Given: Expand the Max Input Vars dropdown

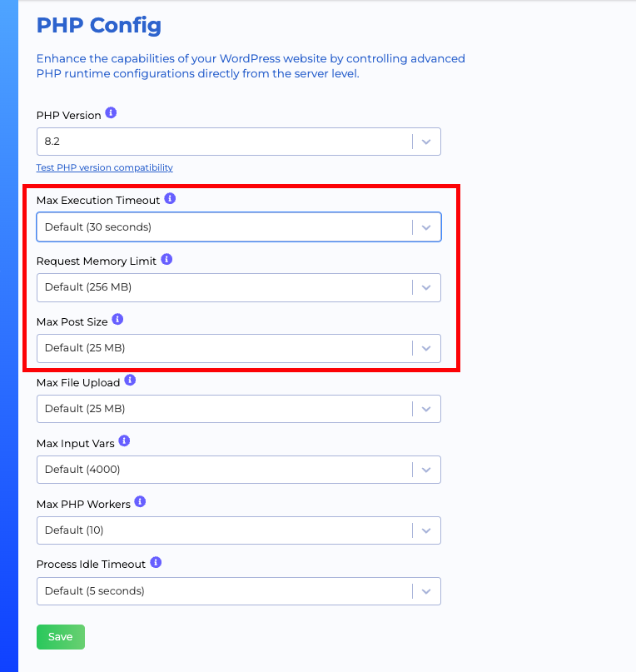Looking at the screenshot, I should (426, 469).
